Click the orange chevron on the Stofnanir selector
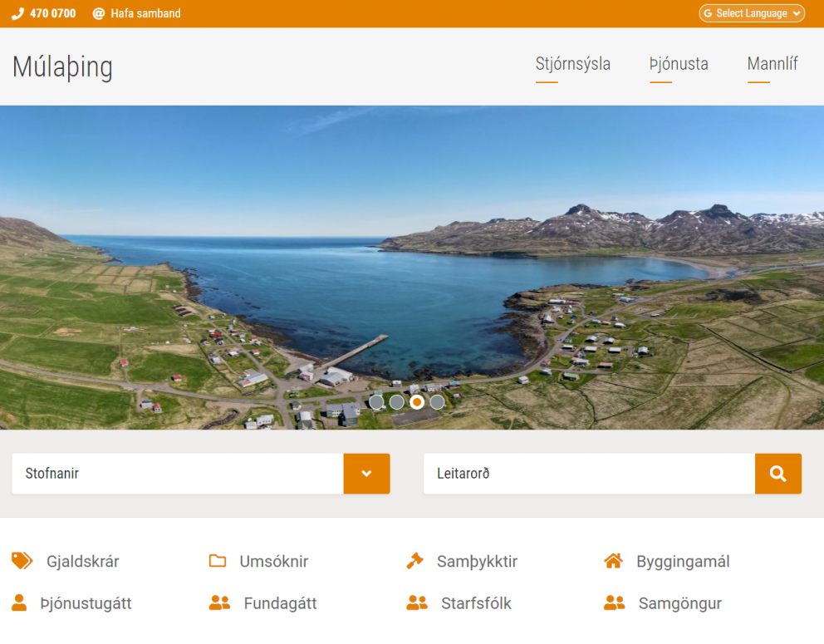824x644 pixels. [366, 474]
